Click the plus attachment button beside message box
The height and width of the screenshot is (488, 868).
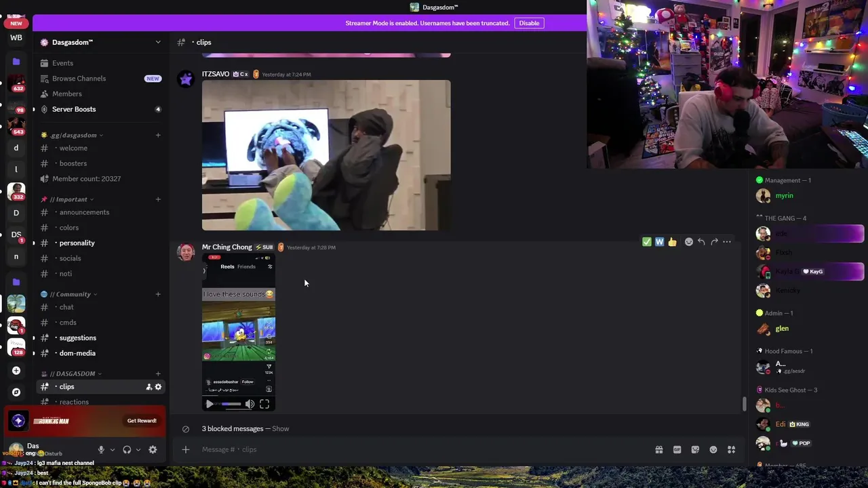click(185, 449)
